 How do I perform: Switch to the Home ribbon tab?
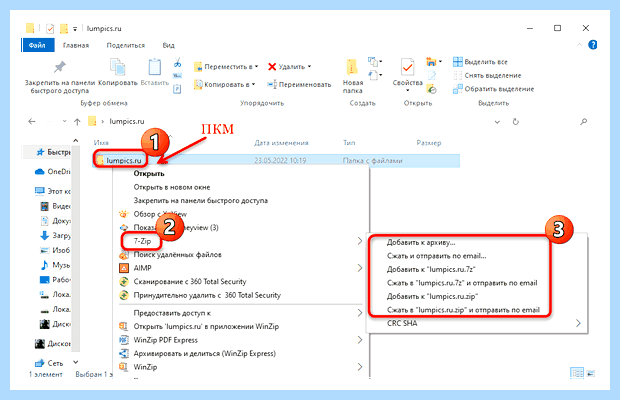(x=76, y=45)
